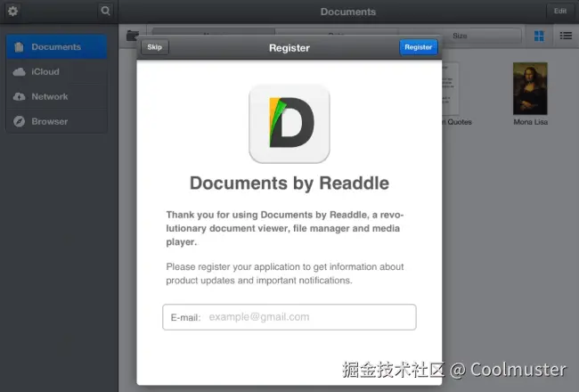Click the Browser compass icon

pos(20,121)
